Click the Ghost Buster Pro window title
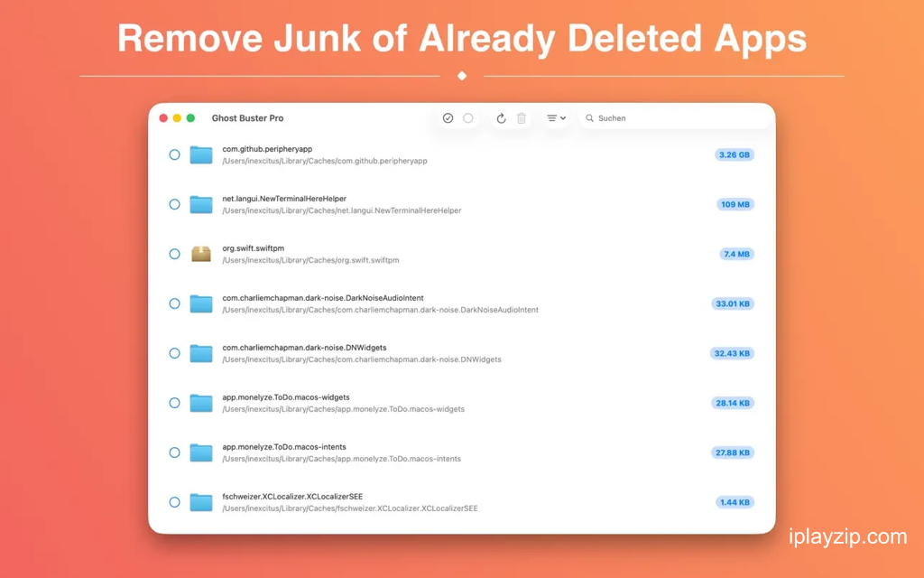This screenshot has height=578, width=924. point(247,118)
